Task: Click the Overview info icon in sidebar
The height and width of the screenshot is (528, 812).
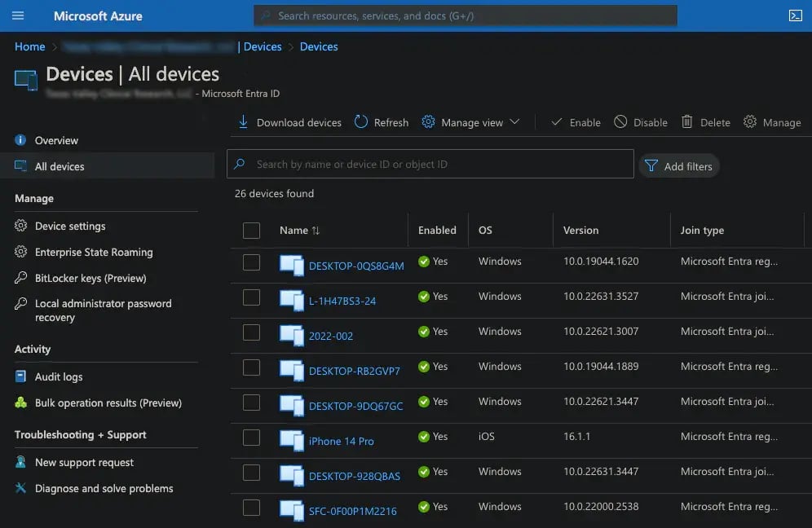Action: pyautogui.click(x=20, y=140)
